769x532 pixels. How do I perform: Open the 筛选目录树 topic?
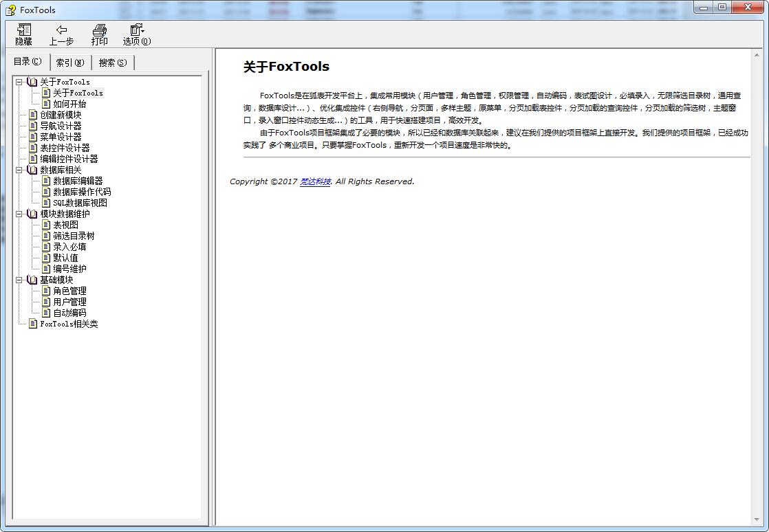click(74, 236)
